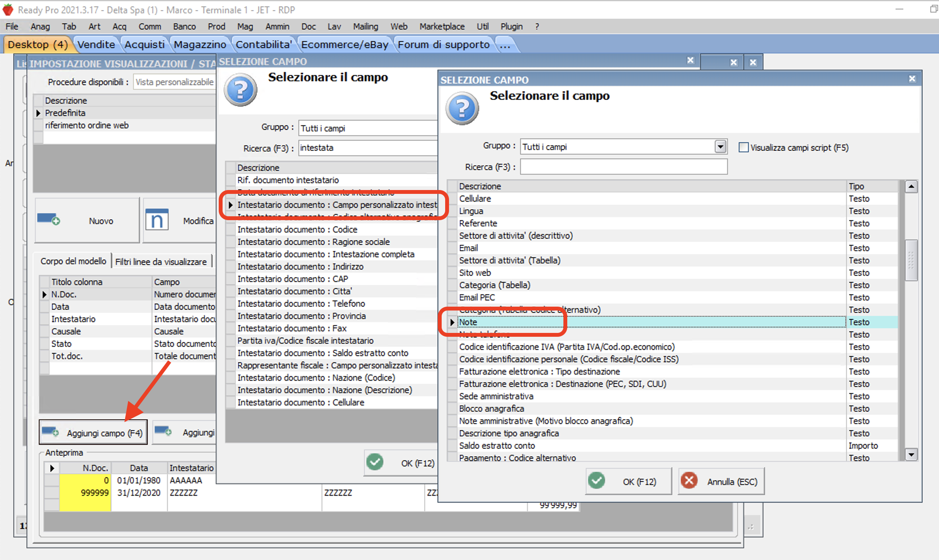Open the Anag menu

pos(40,27)
